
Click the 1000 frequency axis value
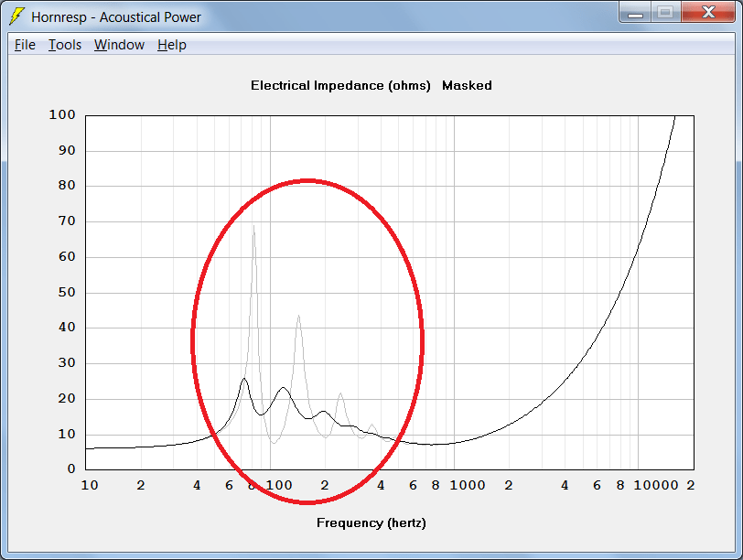(468, 485)
